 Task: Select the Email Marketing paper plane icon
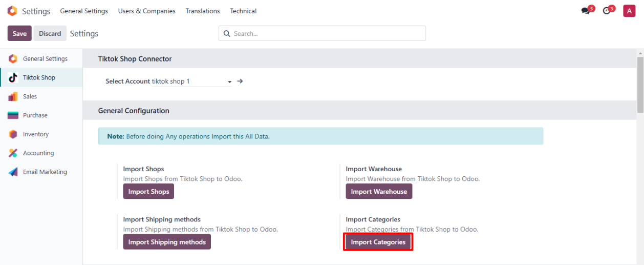(x=13, y=172)
